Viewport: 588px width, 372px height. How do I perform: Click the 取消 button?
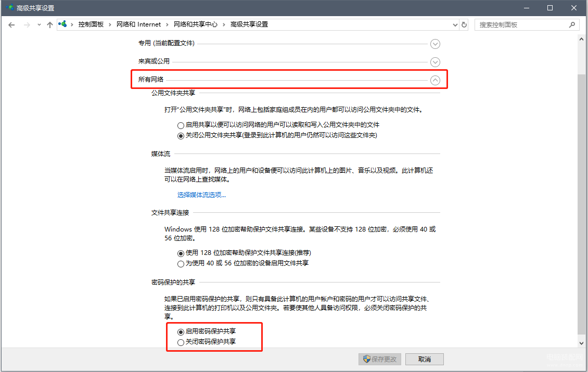pyautogui.click(x=425, y=359)
